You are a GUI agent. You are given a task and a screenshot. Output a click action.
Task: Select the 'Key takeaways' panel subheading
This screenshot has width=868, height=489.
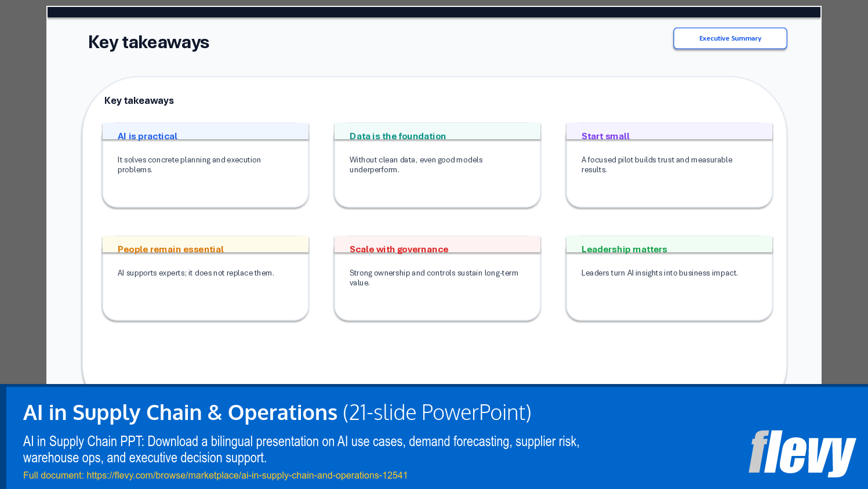139,100
